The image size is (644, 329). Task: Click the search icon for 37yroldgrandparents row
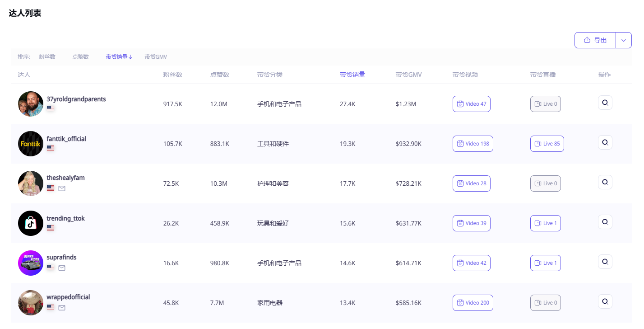click(x=605, y=103)
